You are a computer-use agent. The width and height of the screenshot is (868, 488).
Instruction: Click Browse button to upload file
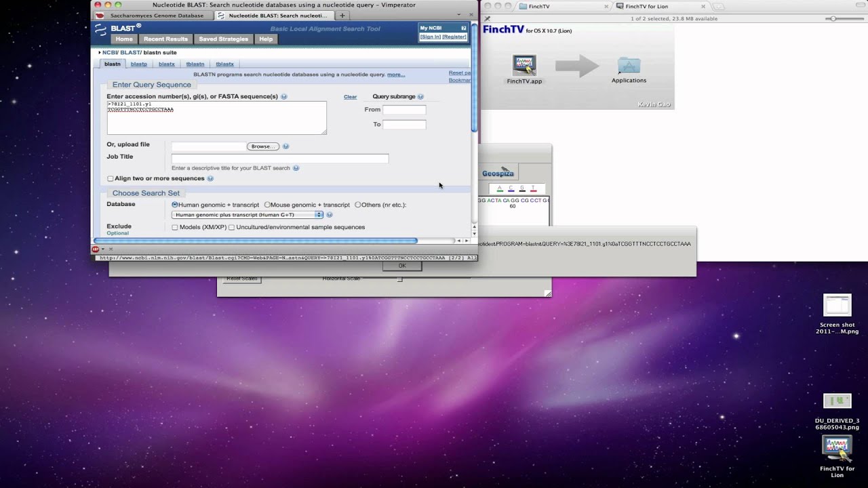(263, 146)
